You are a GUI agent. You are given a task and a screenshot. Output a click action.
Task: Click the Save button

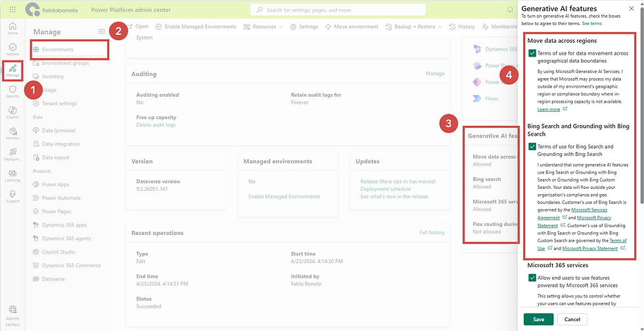(x=538, y=319)
